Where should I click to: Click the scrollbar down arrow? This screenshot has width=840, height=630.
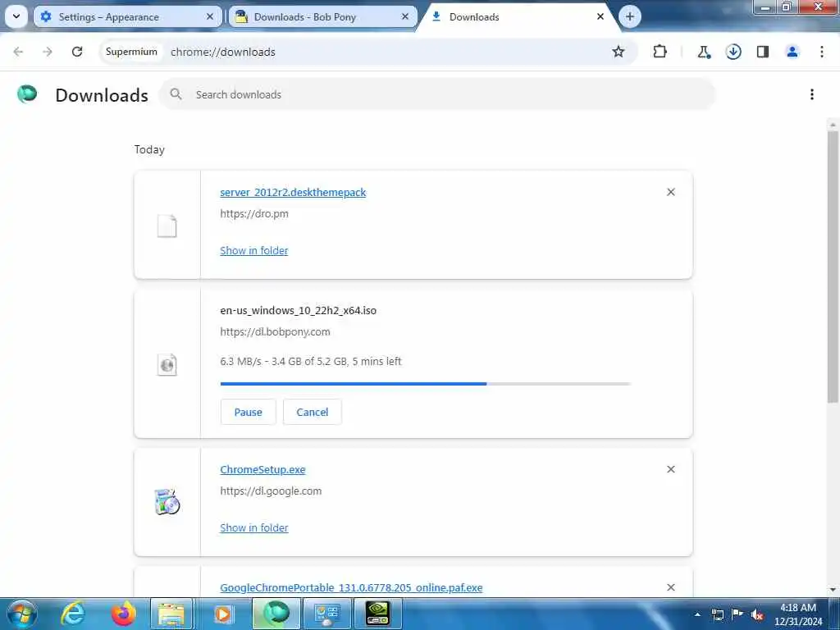tap(833, 590)
